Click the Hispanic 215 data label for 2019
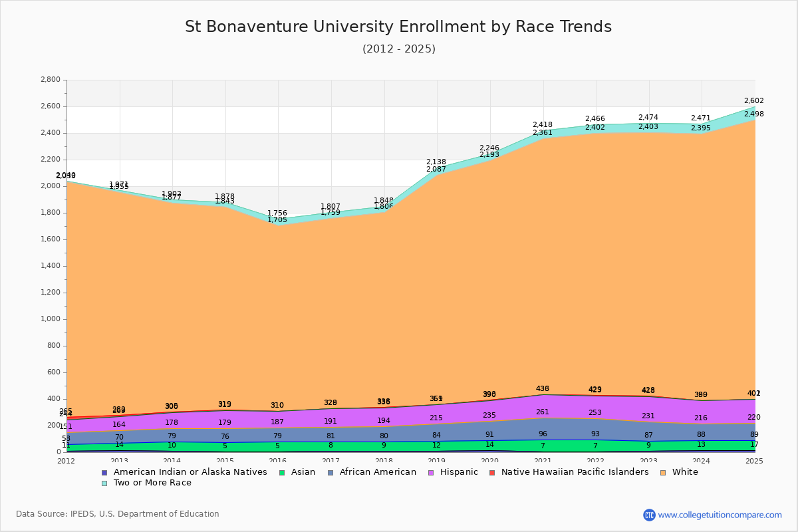 click(436, 418)
